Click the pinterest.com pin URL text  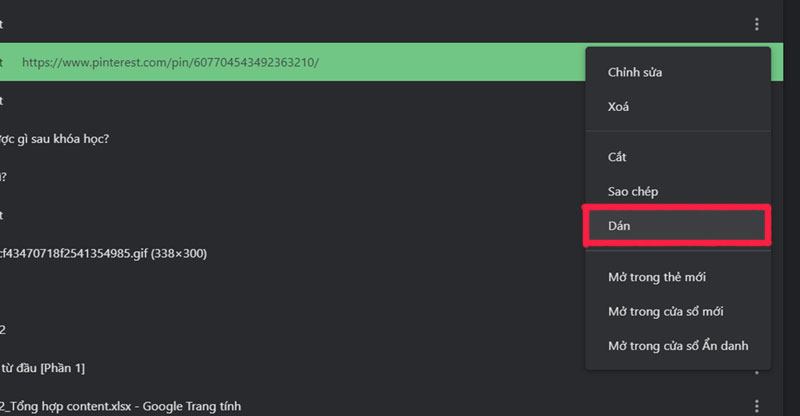[x=170, y=62]
